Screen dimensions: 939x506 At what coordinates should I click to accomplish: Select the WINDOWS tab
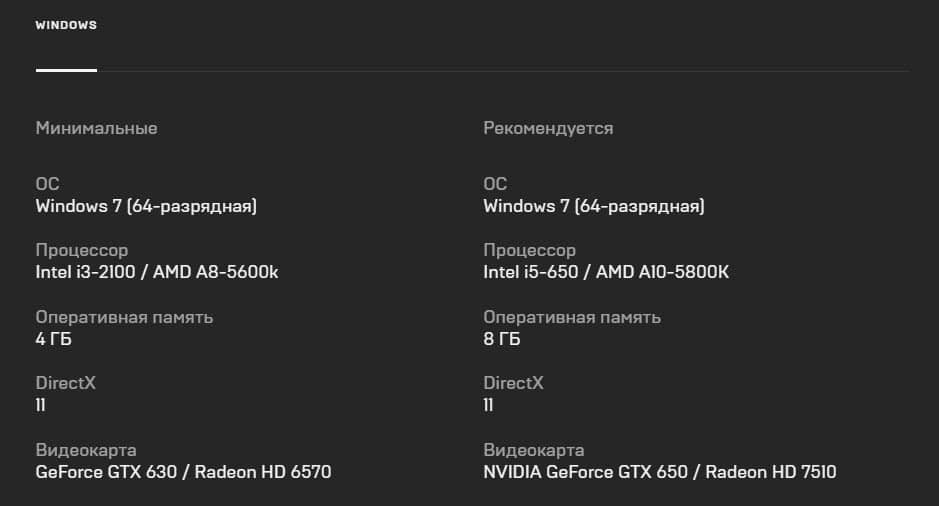click(x=66, y=25)
